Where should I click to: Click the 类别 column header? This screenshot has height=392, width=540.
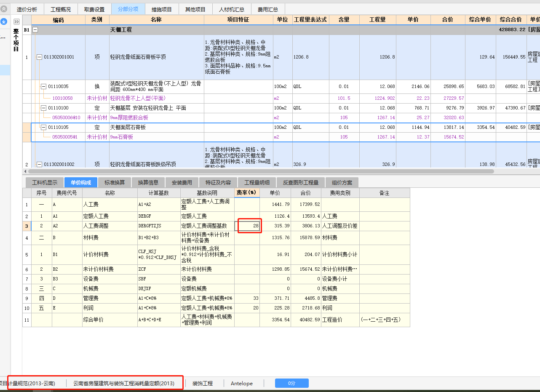[97, 20]
